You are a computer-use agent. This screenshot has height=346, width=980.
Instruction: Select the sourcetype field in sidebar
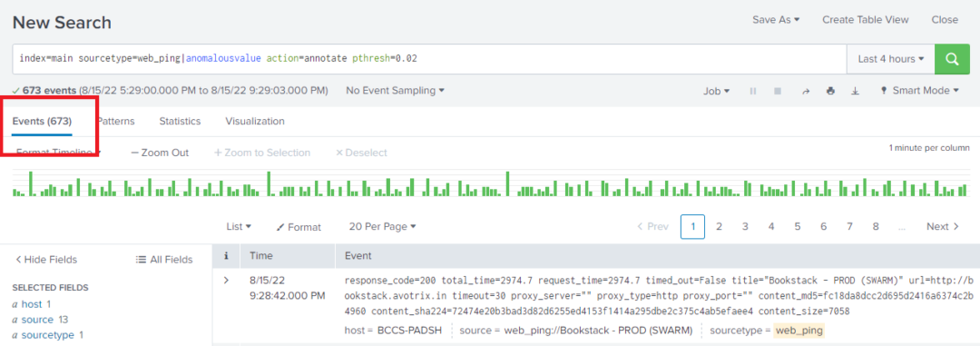click(48, 335)
